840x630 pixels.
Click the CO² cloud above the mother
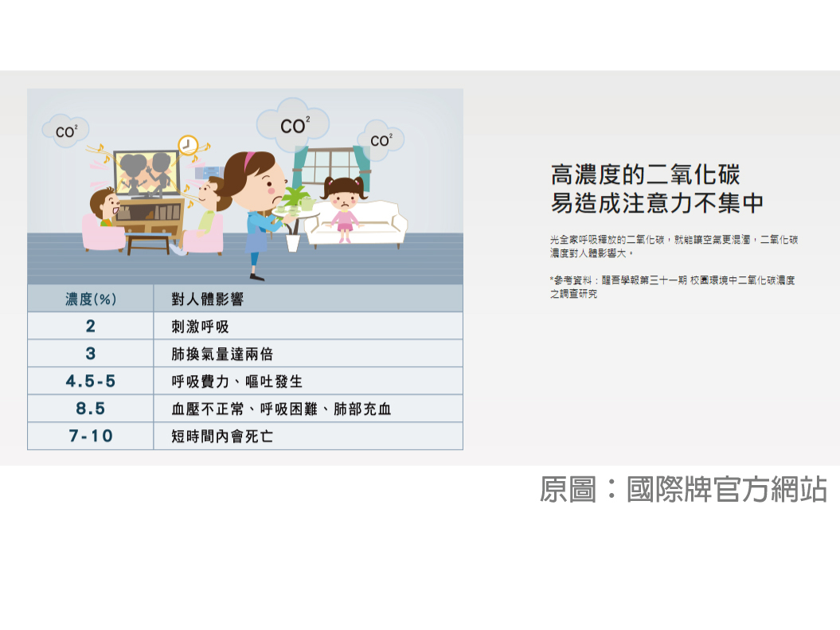click(294, 123)
